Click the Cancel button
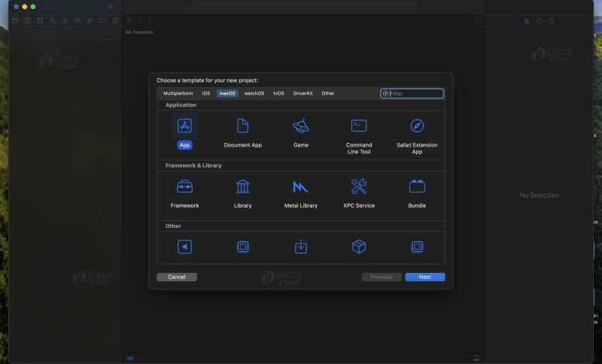This screenshot has width=602, height=364. [x=177, y=277]
